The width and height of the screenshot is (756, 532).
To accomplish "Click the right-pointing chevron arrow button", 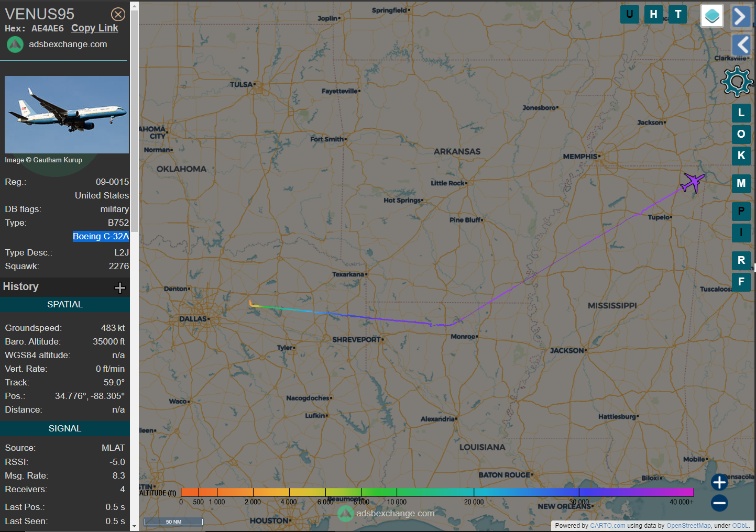I will (740, 16).
